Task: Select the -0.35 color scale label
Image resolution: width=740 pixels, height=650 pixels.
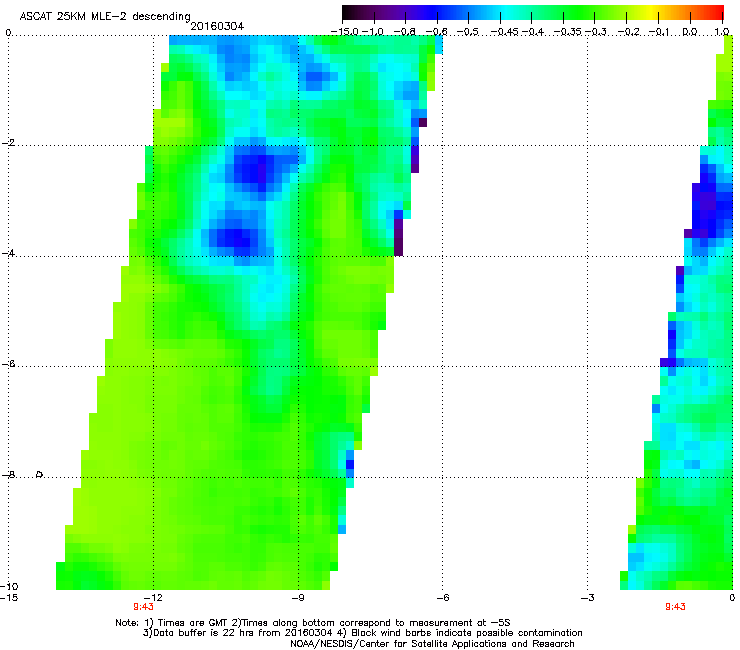Action: point(567,32)
